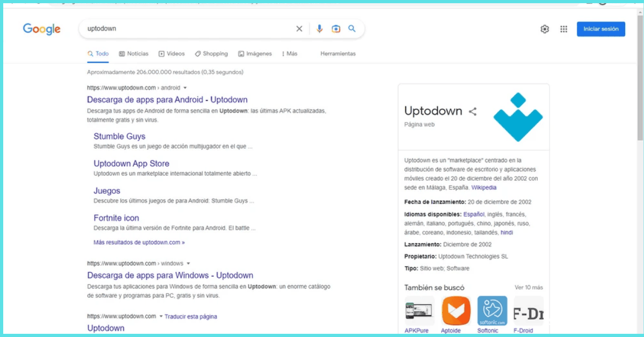Open the third Uptodown result title
The width and height of the screenshot is (644, 337).
106,328
